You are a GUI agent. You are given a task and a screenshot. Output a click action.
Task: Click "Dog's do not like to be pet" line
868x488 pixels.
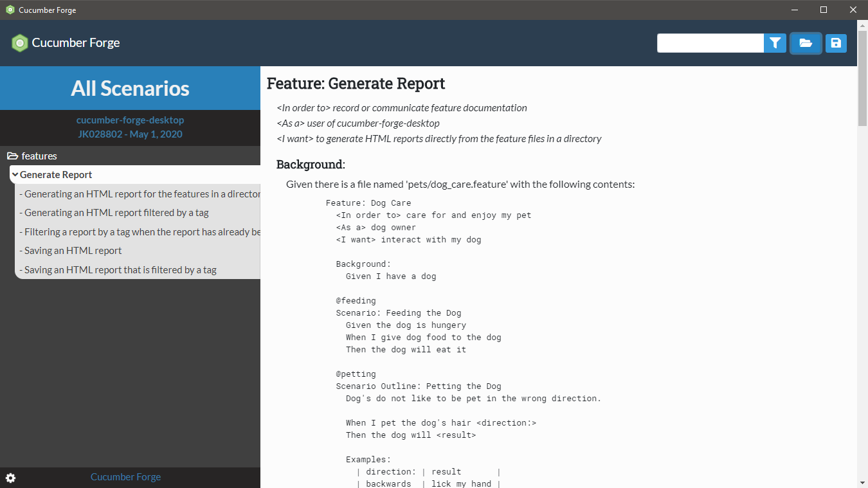(474, 399)
